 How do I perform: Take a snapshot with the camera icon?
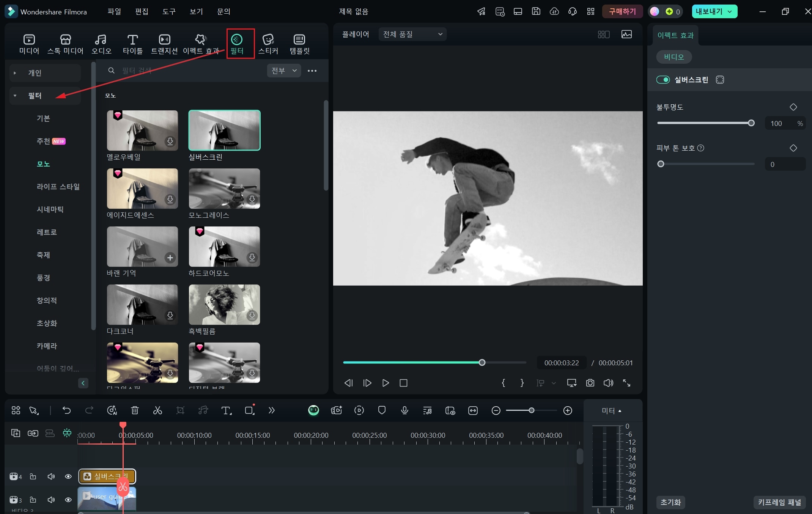590,383
